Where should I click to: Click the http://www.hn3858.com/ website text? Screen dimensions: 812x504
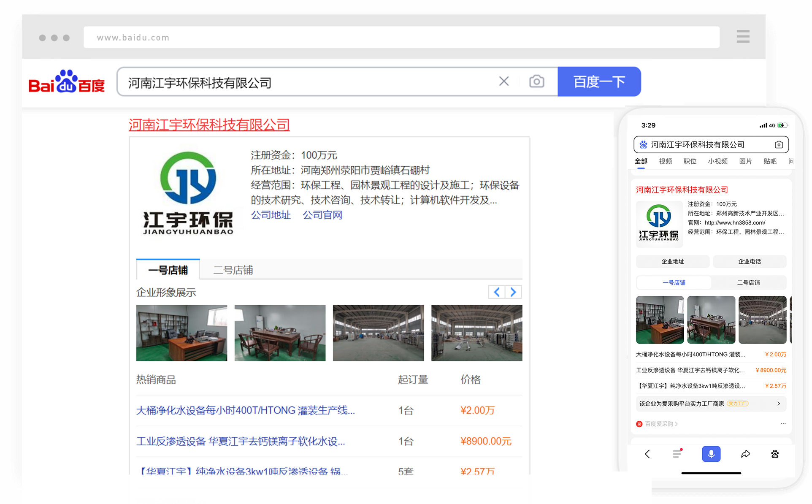[x=735, y=223]
